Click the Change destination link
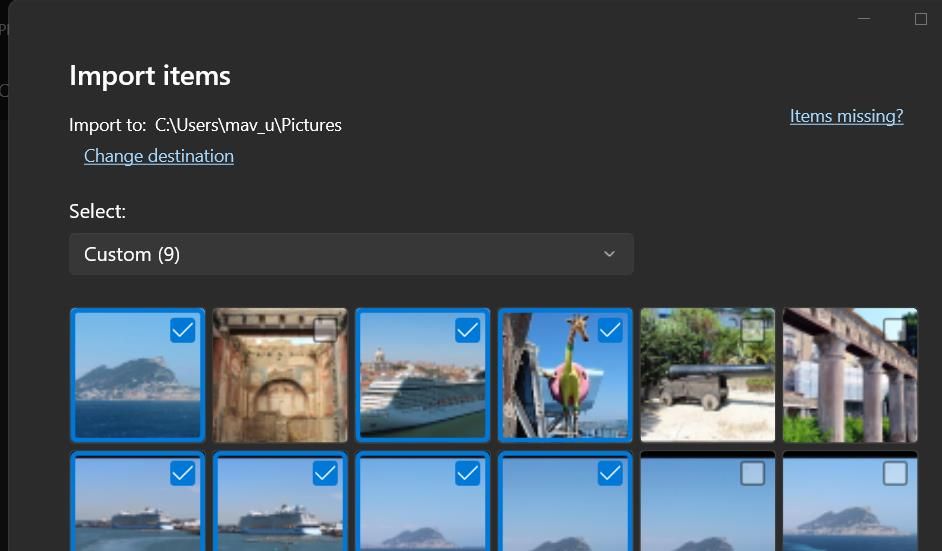 (x=159, y=156)
